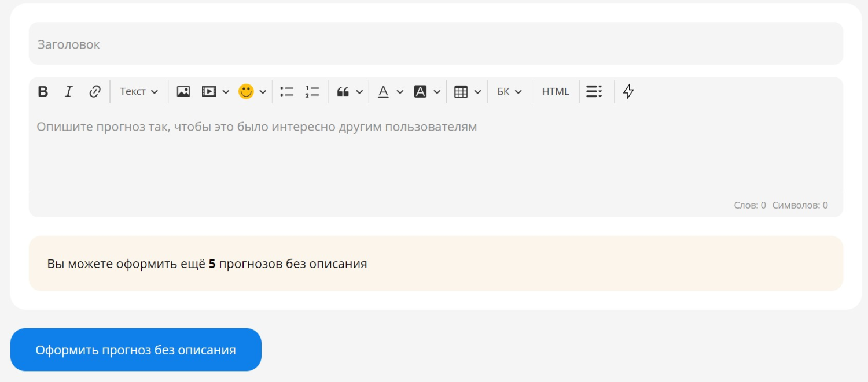Toggle bold text formatting
This screenshot has height=382, width=868.
[43, 91]
